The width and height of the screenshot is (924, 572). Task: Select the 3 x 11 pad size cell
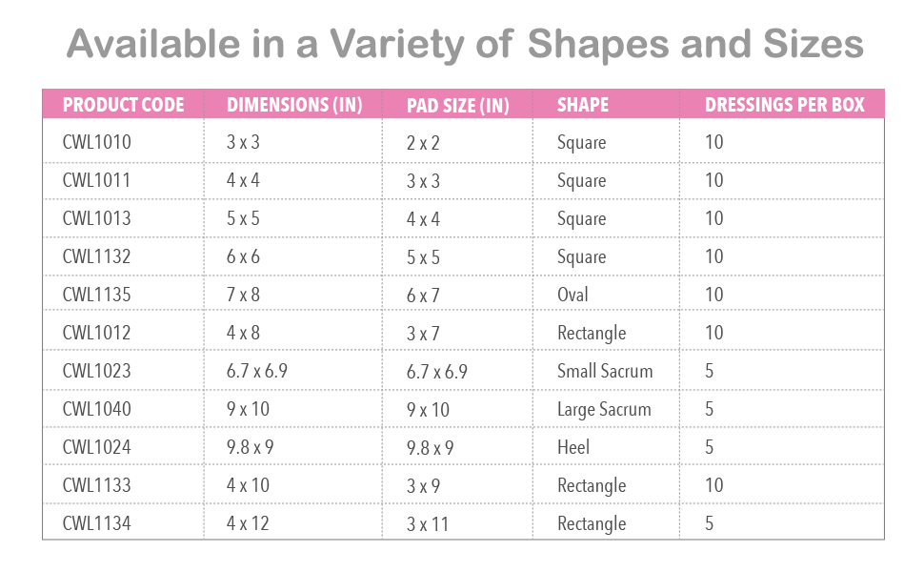428,524
